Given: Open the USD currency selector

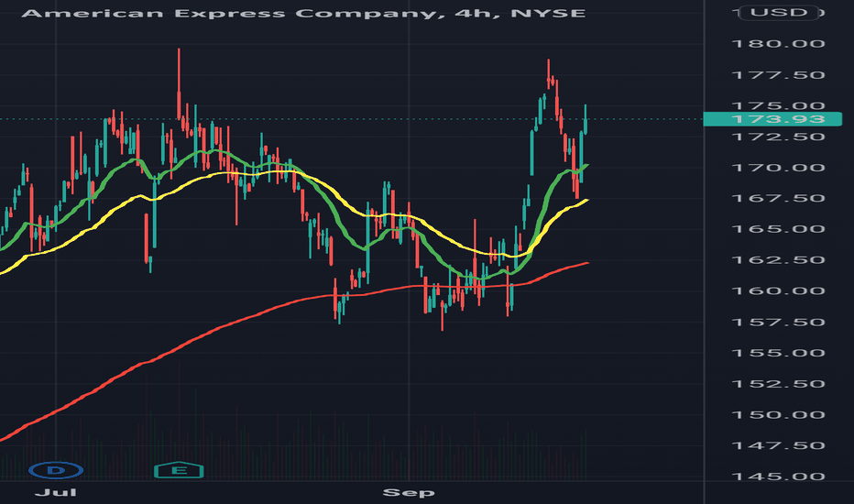Looking at the screenshot, I should [x=779, y=12].
